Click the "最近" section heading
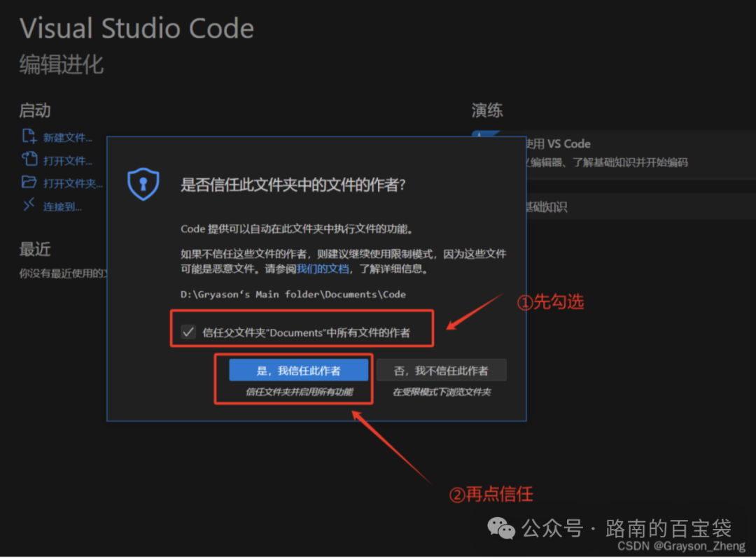The width and height of the screenshot is (756, 559). point(35,249)
